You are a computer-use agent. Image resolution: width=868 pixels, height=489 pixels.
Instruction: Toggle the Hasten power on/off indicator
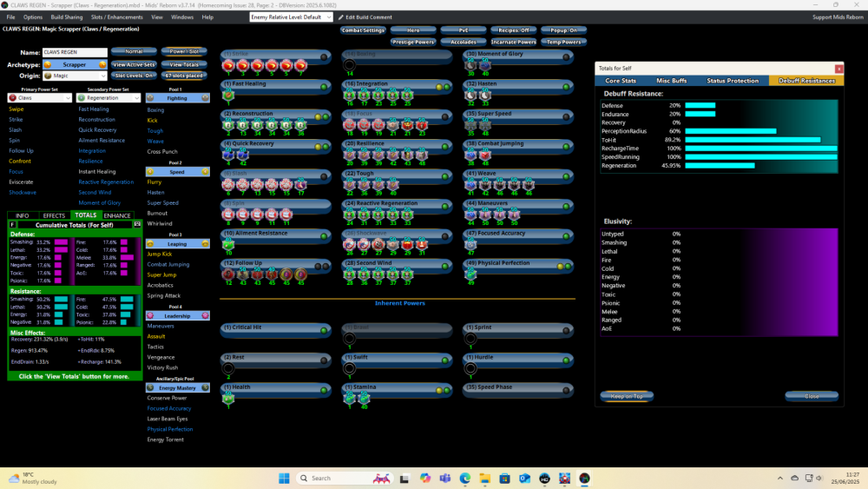pos(565,86)
